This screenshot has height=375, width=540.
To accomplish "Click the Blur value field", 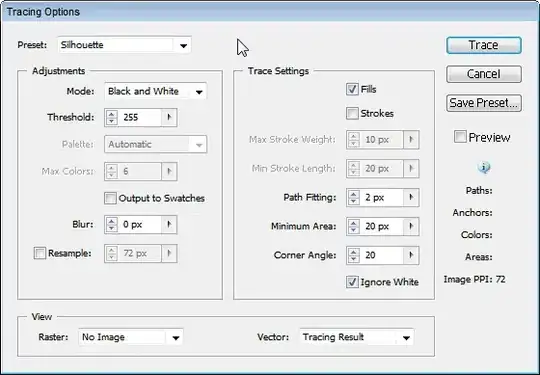I will [140, 225].
